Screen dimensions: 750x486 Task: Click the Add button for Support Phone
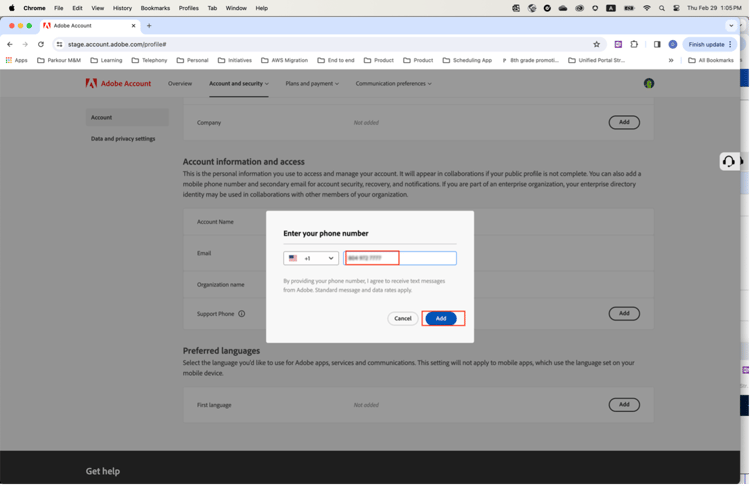coord(624,314)
